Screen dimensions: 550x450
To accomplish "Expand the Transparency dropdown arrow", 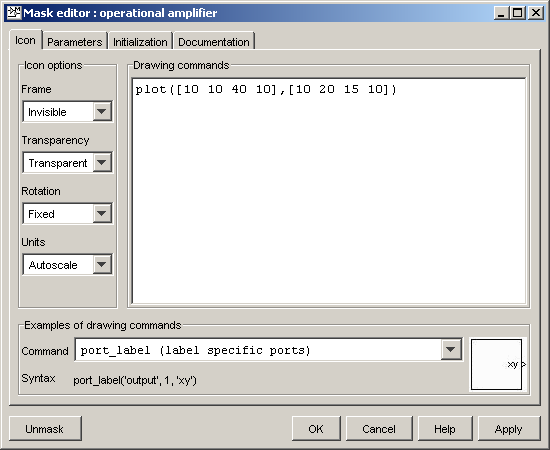I will (x=102, y=162).
